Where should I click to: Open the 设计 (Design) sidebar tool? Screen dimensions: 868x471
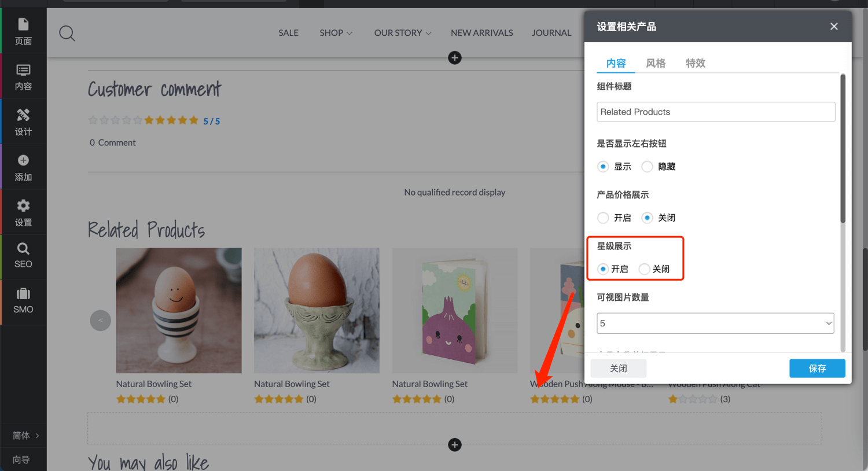23,122
